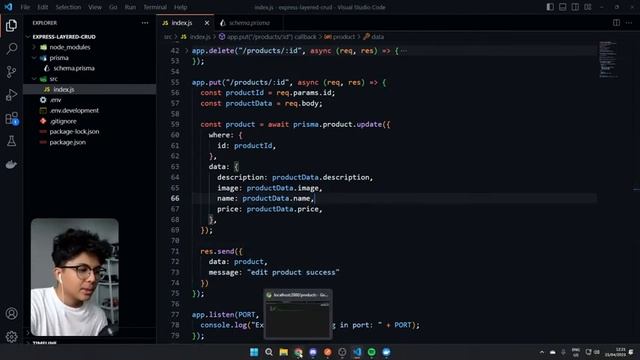
Task: Open the customize layout icon
Action: coord(588,7)
